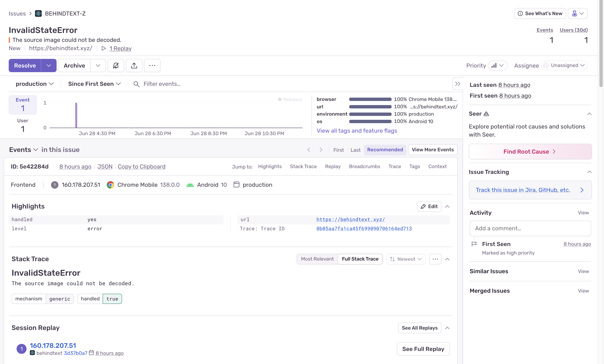Open View all tags and feature flags
This screenshot has height=364, width=604.
click(x=357, y=131)
